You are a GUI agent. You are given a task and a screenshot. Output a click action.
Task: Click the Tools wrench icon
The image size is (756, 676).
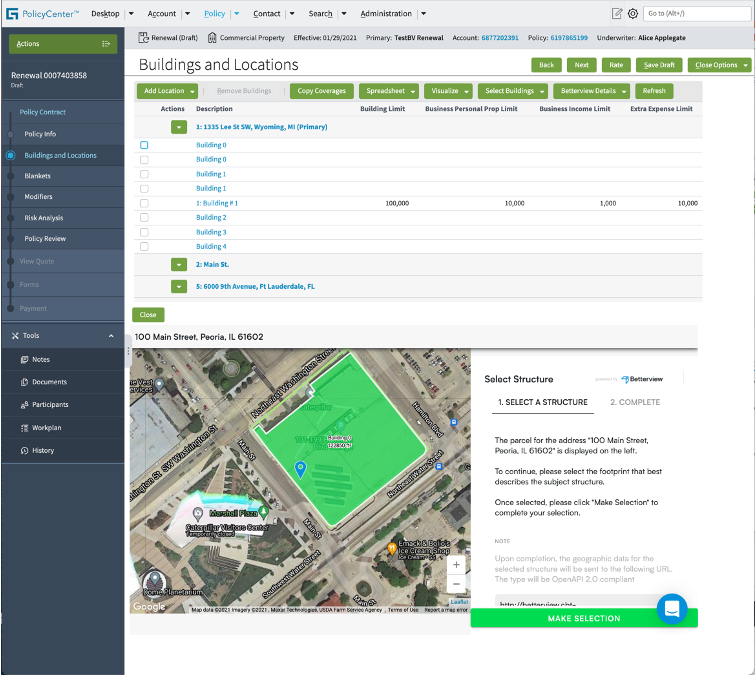(15, 336)
